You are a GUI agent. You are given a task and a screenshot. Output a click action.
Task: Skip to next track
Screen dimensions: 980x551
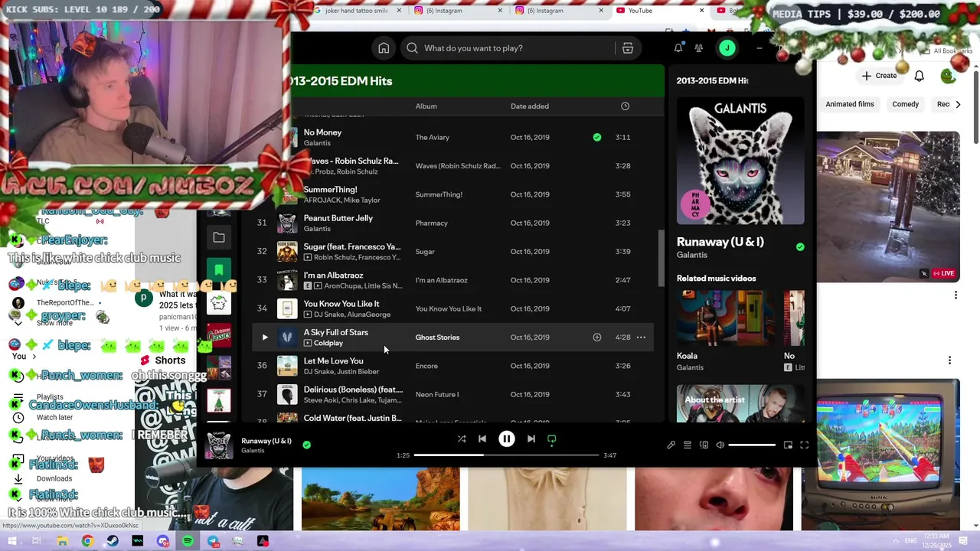[x=531, y=439]
